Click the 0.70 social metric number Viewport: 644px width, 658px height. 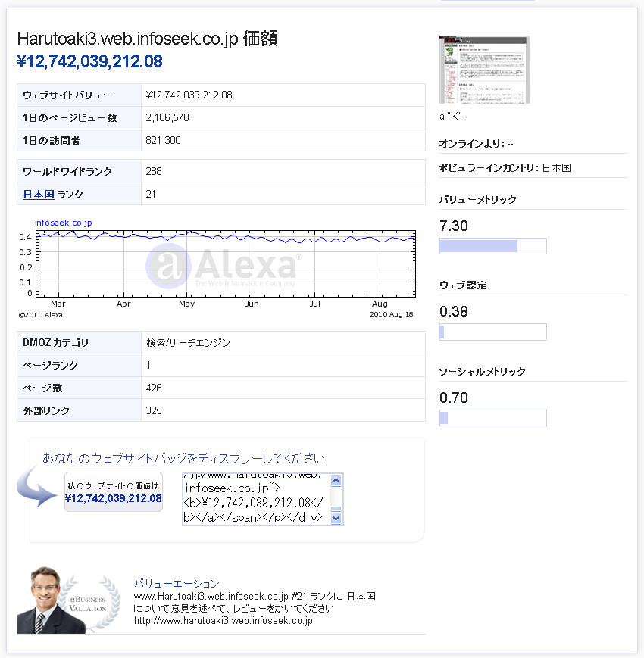tap(453, 398)
